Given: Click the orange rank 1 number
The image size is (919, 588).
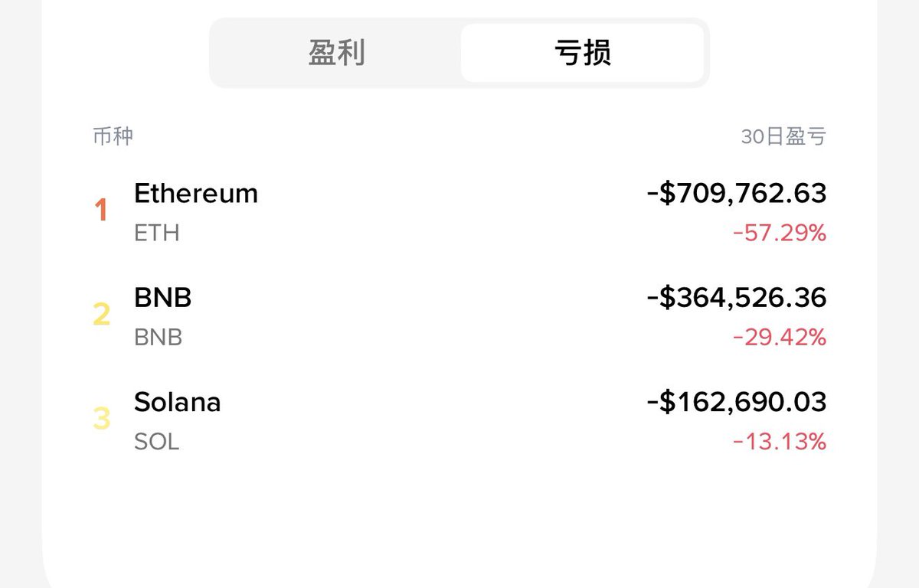Looking at the screenshot, I should [101, 210].
